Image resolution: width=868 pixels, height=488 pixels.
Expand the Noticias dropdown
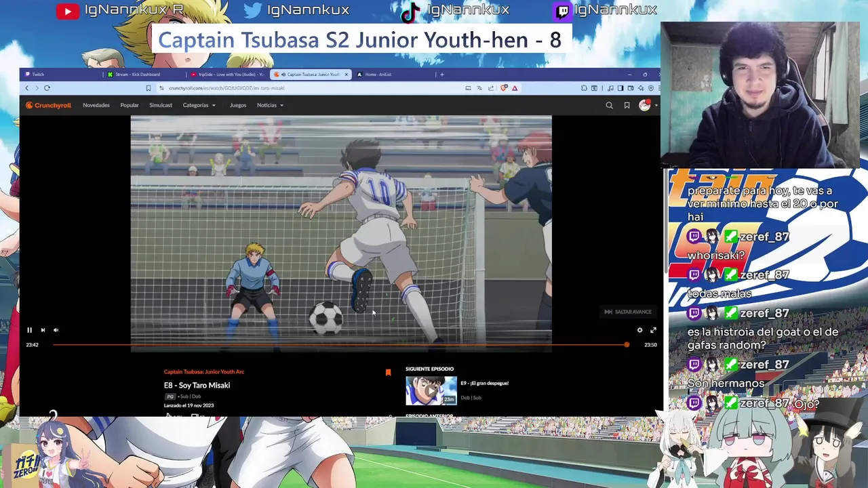[x=270, y=105]
